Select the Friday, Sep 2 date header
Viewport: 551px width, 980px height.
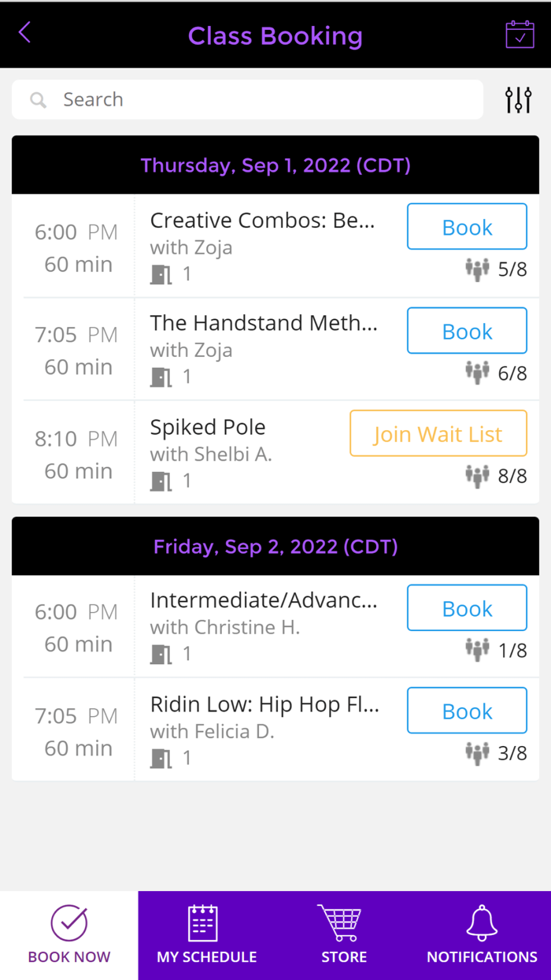[x=275, y=547]
